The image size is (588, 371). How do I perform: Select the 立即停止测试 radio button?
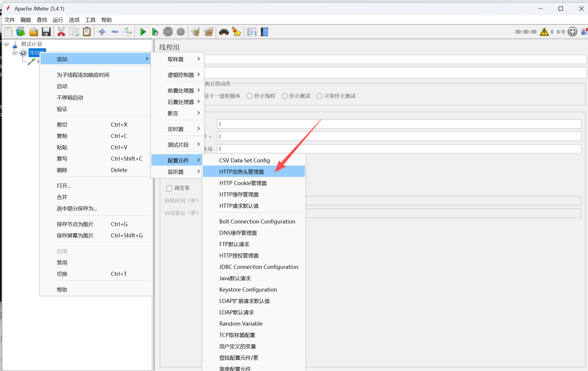tap(319, 96)
